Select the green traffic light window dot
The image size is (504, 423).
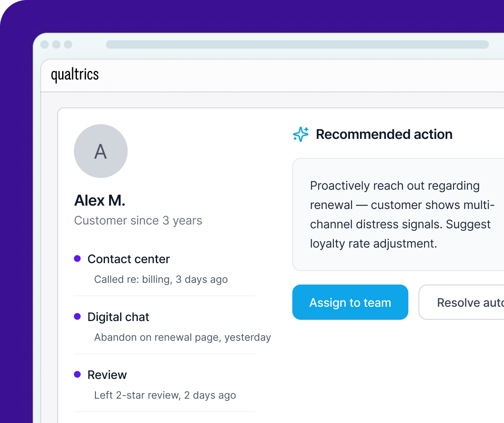68,44
